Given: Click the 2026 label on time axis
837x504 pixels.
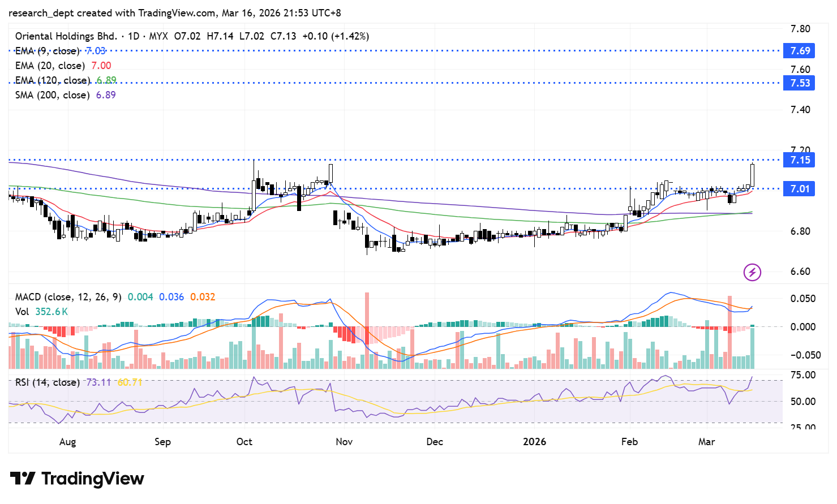Looking at the screenshot, I should point(534,442).
